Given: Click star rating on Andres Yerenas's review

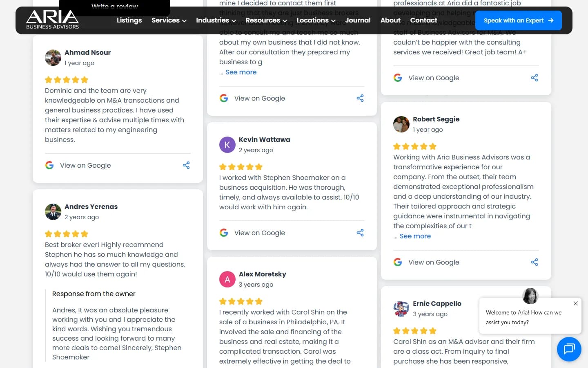Looking at the screenshot, I should pos(67,234).
